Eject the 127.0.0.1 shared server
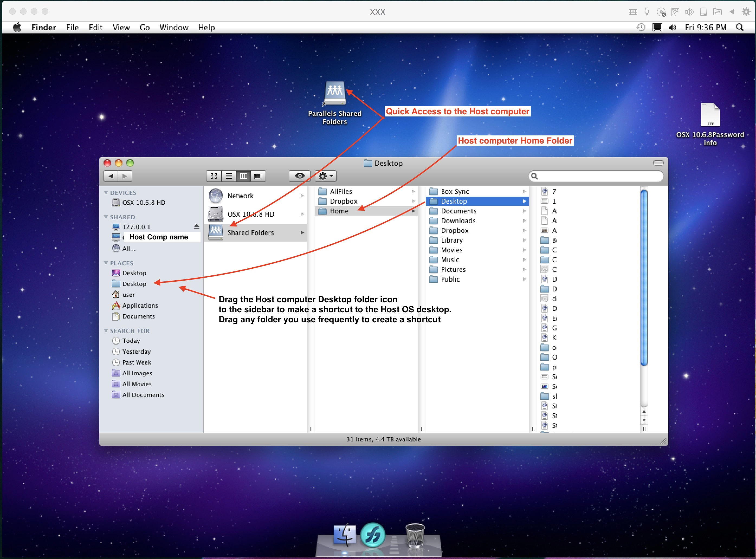The width and height of the screenshot is (756, 559). pos(196,226)
